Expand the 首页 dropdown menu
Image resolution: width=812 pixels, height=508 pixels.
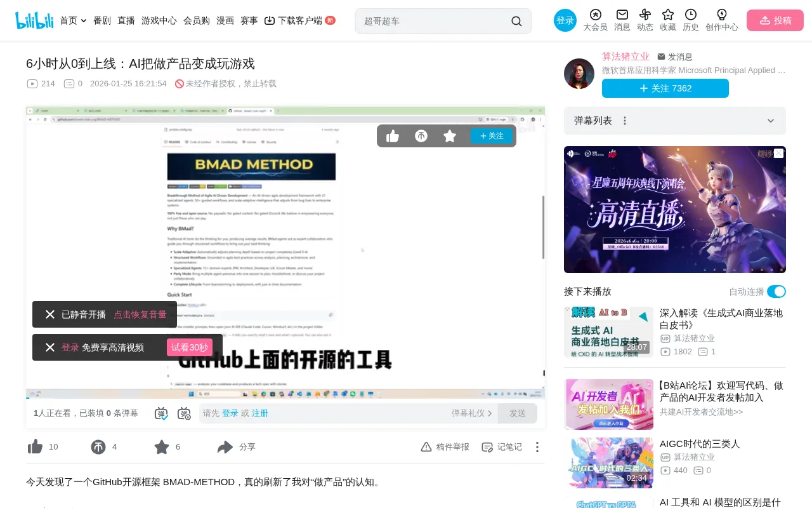pyautogui.click(x=73, y=20)
